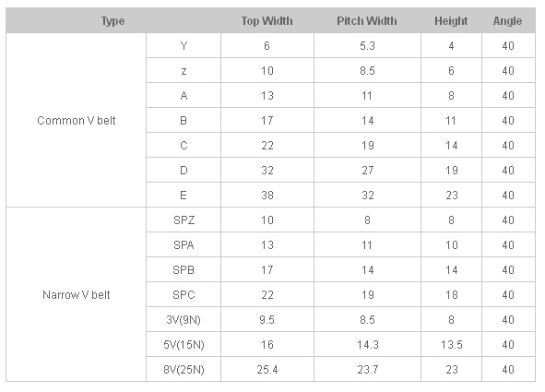This screenshot has height=392, width=545.
Task: Click the Y type cell
Action: (x=184, y=45)
